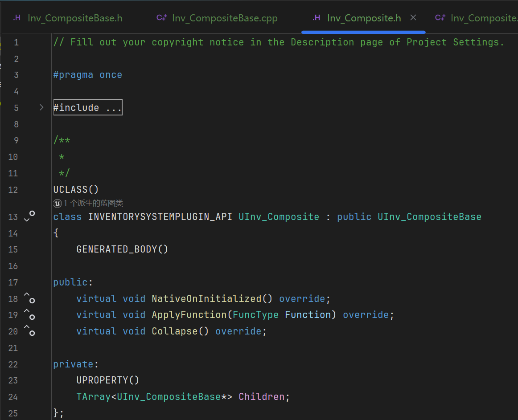Viewport: 518px width, 420px height.
Task: Click the derived-classes gutter icon on line 13
Action: coord(29,216)
